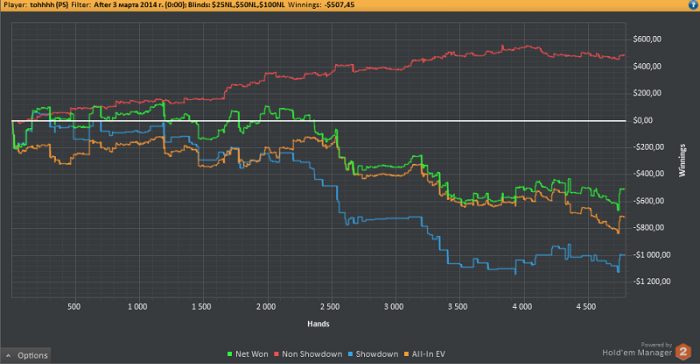
Task: Toggle the All-In EV orange legend swatch
Action: (406, 354)
